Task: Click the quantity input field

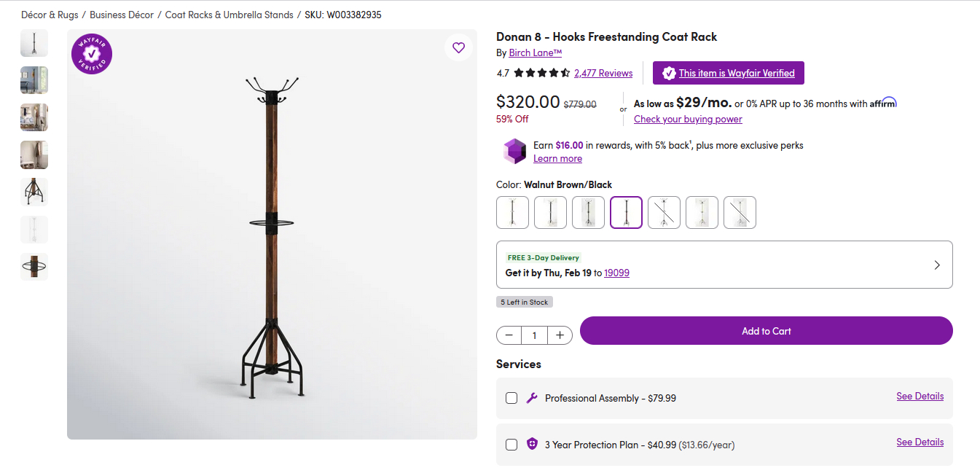Action: tap(534, 335)
